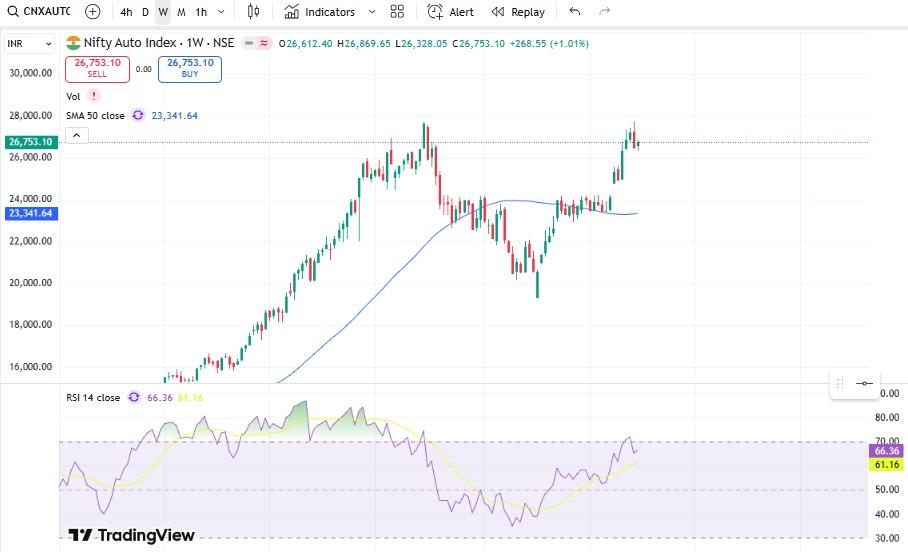The image size is (908, 552).
Task: Click the purple 66.36 RSI axis label
Action: (x=887, y=451)
